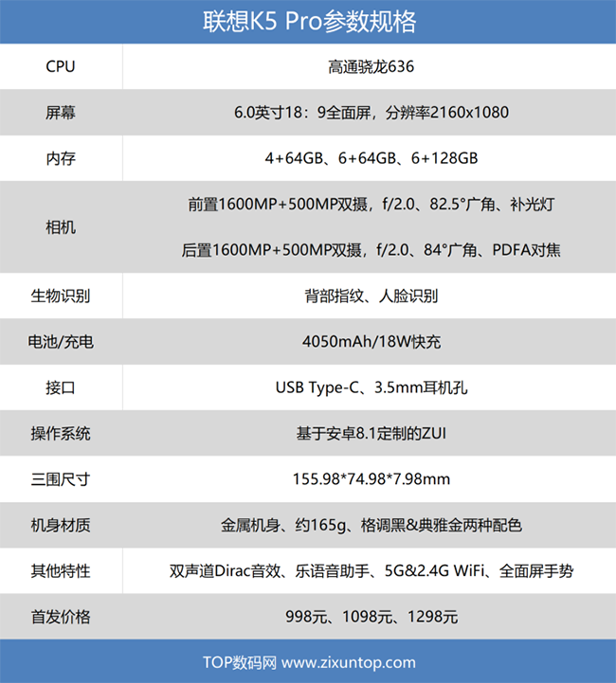Select the CPU row label

[61, 67]
